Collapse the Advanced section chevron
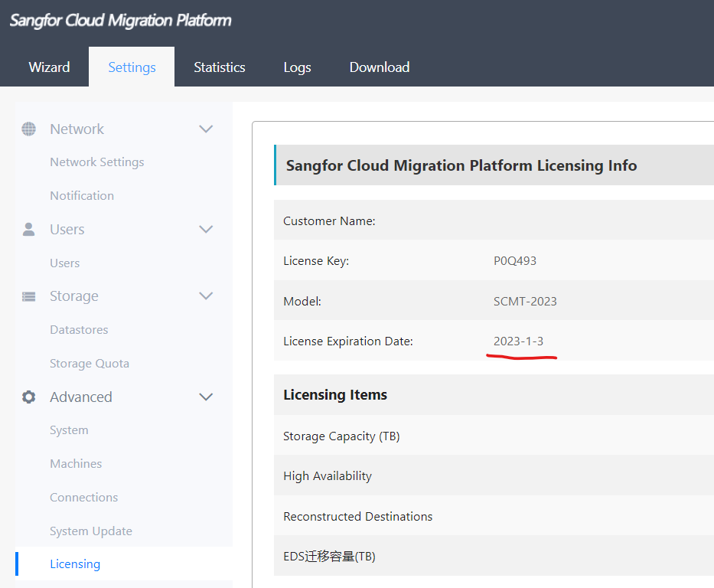 [x=206, y=397]
